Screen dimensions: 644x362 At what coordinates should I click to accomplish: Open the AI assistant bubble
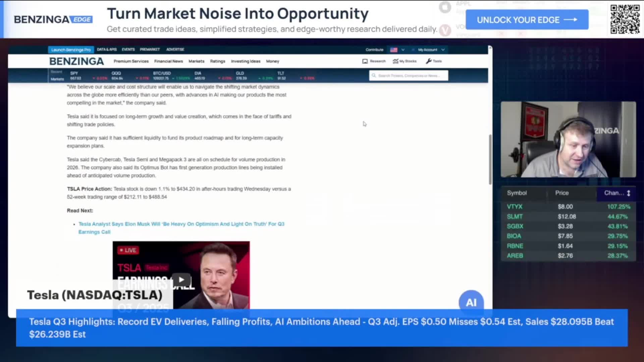click(471, 302)
